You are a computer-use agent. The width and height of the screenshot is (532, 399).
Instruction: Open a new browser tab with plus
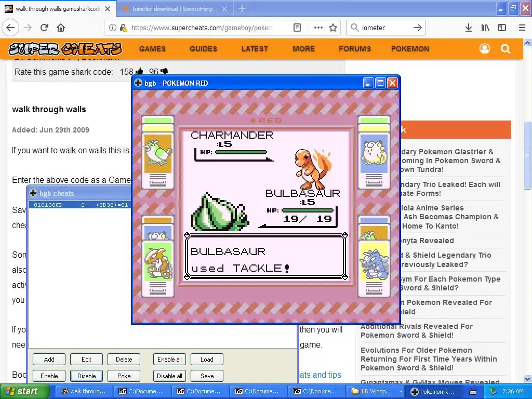click(242, 8)
